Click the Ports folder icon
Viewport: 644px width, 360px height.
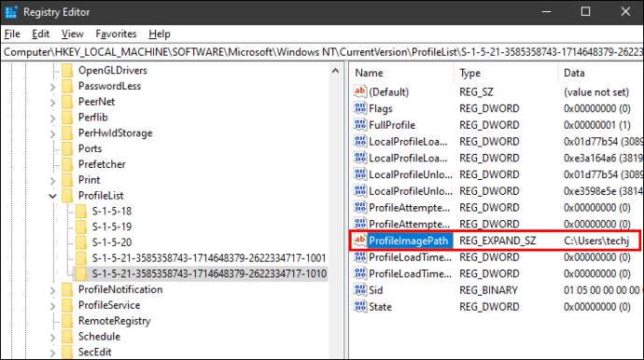tap(67, 148)
